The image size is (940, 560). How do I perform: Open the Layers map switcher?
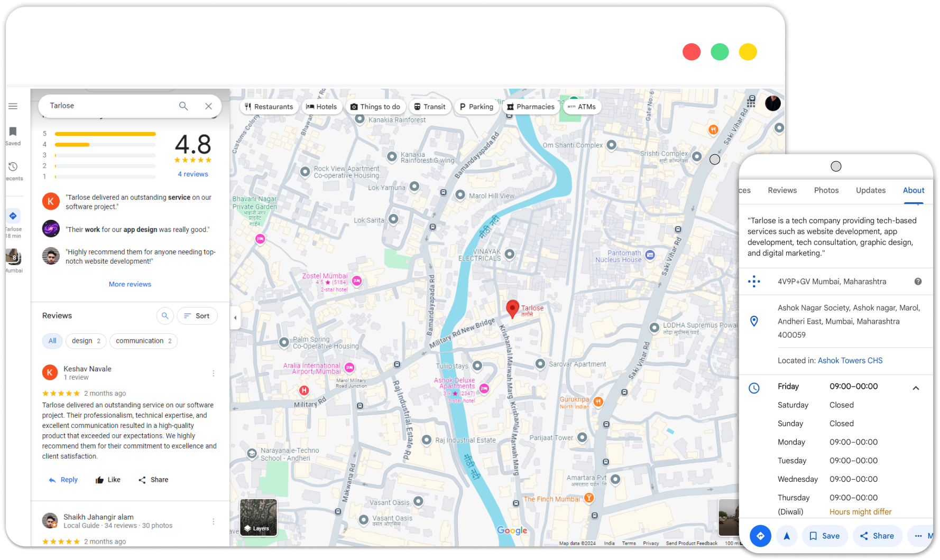259,518
